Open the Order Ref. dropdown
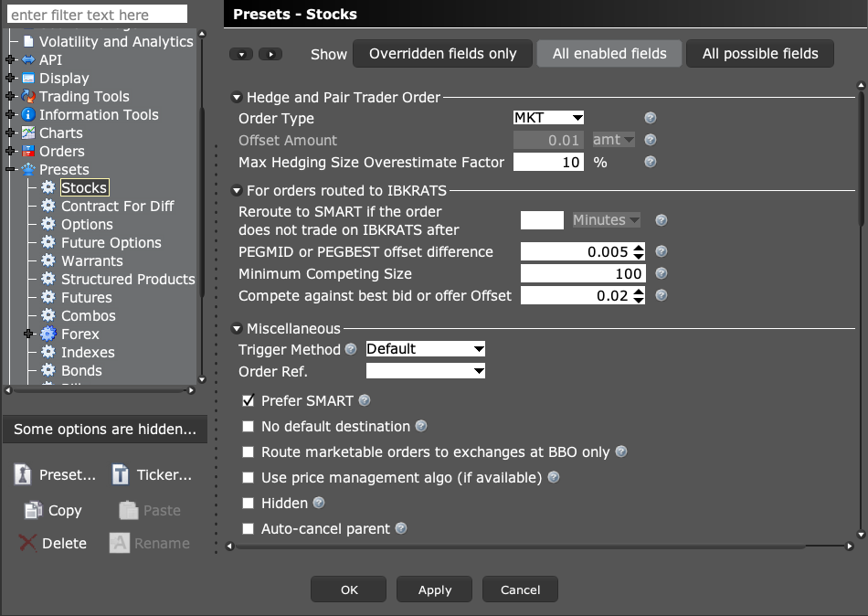 pyautogui.click(x=426, y=371)
